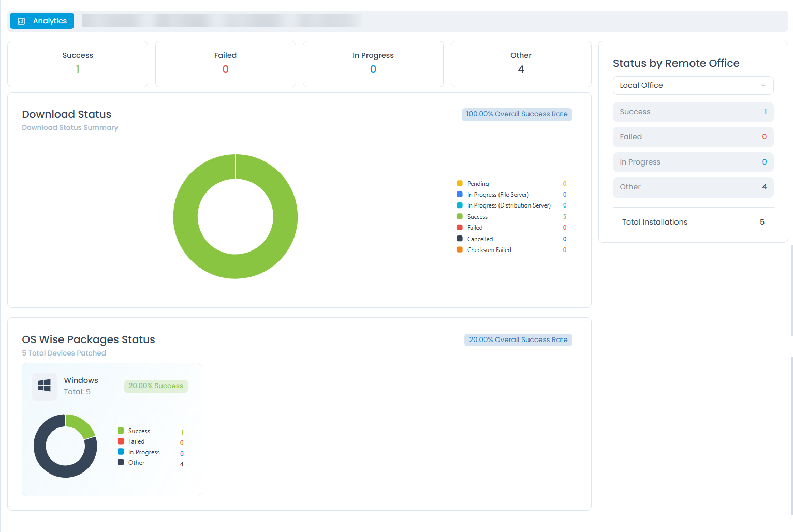Click the Other summary card

(521, 64)
